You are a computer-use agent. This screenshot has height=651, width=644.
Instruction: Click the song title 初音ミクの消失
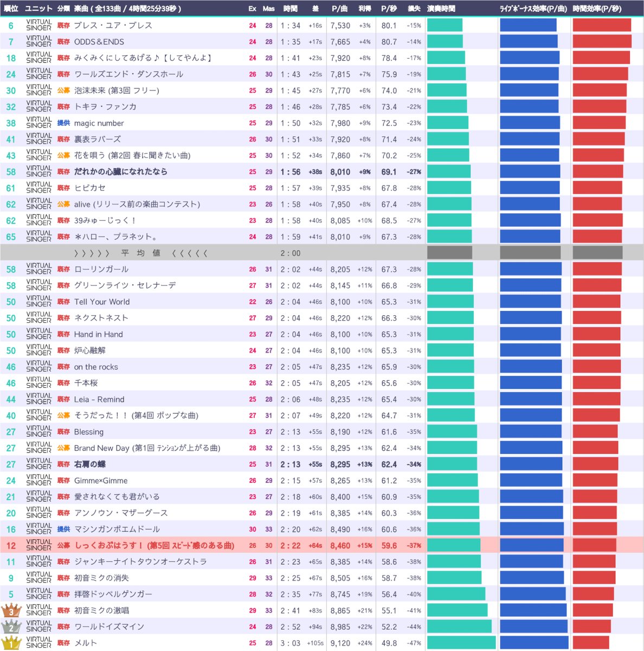click(x=102, y=578)
